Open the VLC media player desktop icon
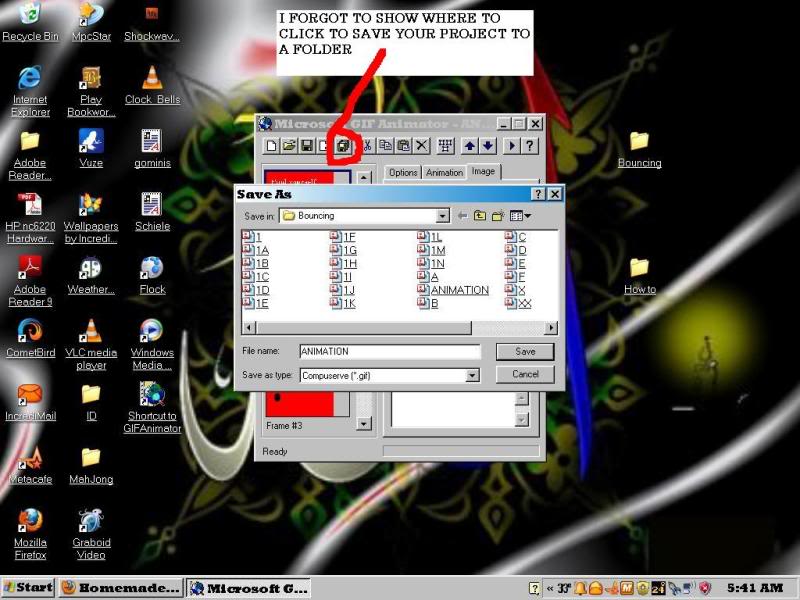 point(91,344)
